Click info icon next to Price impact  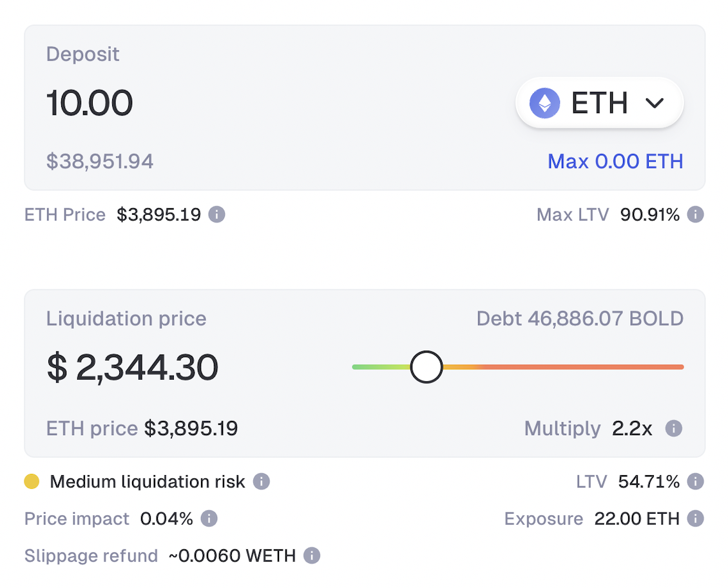pyautogui.click(x=209, y=518)
